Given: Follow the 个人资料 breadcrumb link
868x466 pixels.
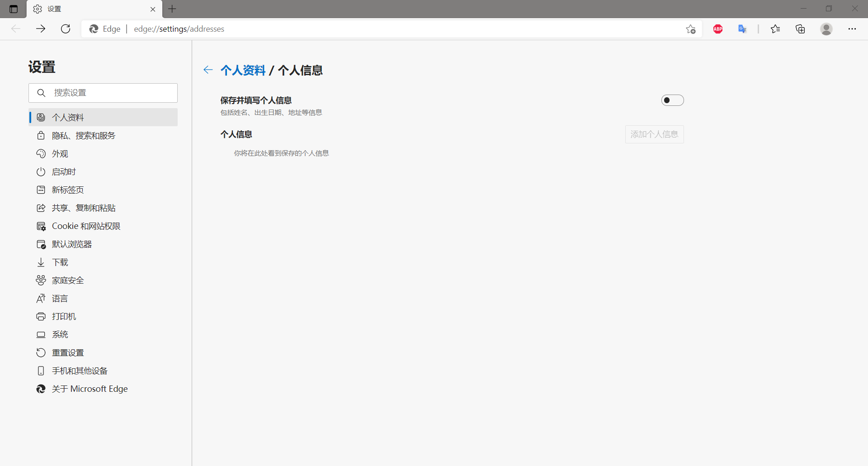Looking at the screenshot, I should pyautogui.click(x=243, y=70).
